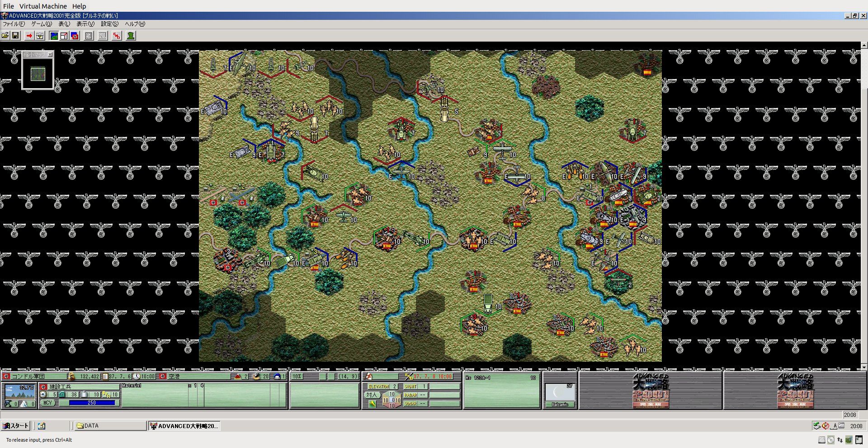Screen dimensions: 868x448
Task: Click the mini-map thumbnail view
Action: click(38, 74)
